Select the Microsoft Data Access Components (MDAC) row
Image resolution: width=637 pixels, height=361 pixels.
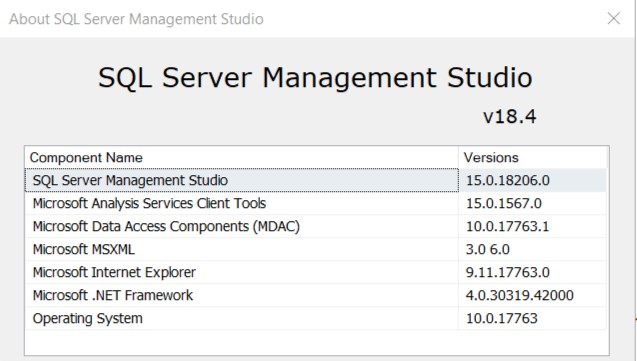[316, 226]
